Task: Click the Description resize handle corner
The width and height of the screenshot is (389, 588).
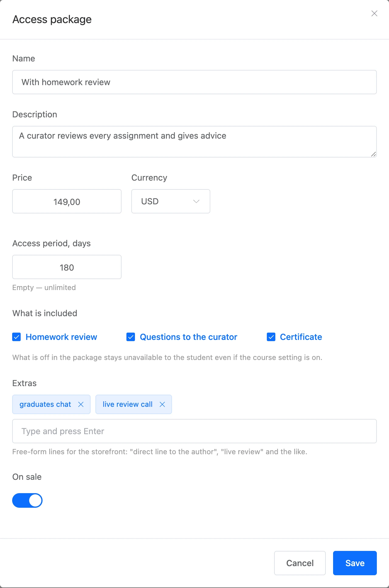Action: [x=374, y=154]
